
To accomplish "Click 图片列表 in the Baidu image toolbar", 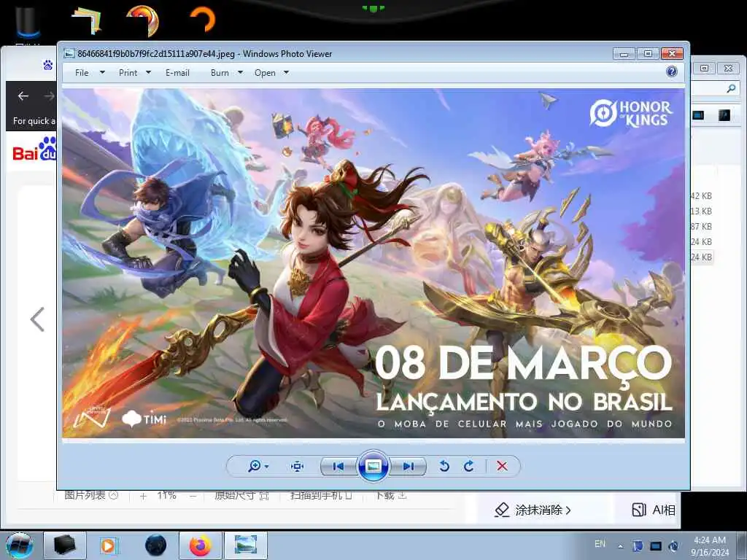I will point(91,495).
